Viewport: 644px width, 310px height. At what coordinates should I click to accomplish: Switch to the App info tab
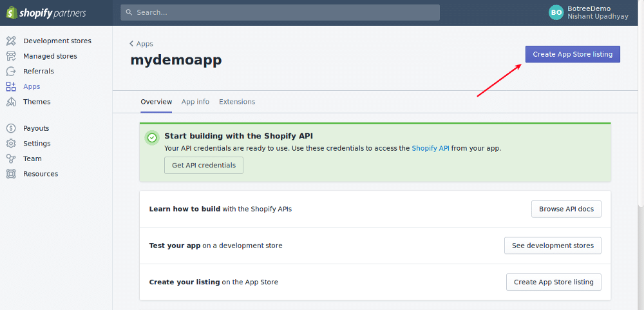coord(196,102)
